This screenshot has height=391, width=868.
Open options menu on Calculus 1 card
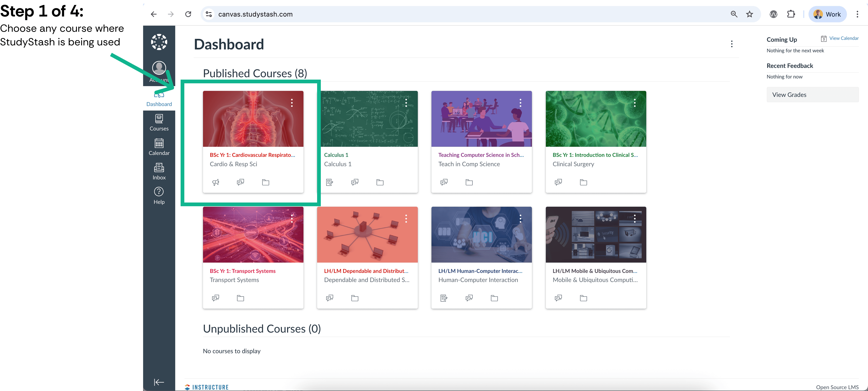click(406, 103)
